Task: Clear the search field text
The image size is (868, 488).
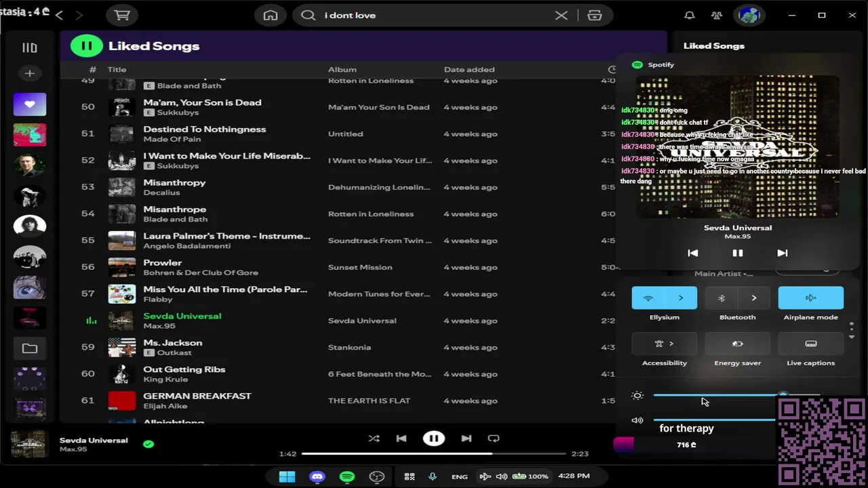Action: pos(561,15)
